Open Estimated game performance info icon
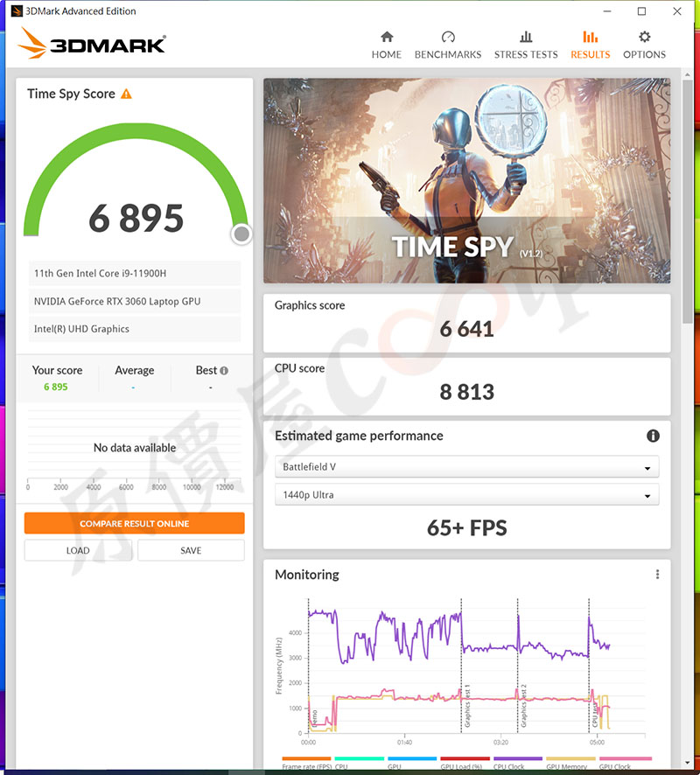The image size is (700, 775). click(653, 436)
